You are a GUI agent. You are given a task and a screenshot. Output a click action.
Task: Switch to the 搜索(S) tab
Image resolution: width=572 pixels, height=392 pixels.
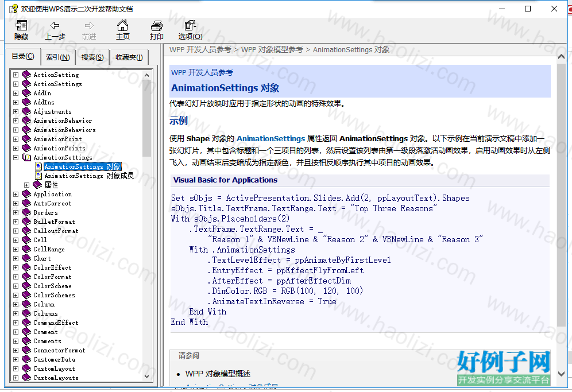pos(92,57)
